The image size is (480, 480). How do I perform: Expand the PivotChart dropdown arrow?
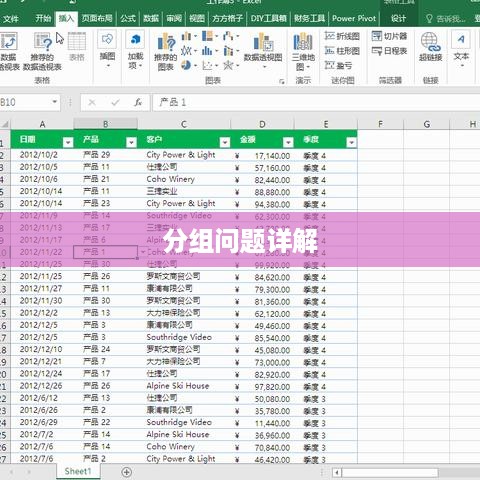(x=264, y=67)
